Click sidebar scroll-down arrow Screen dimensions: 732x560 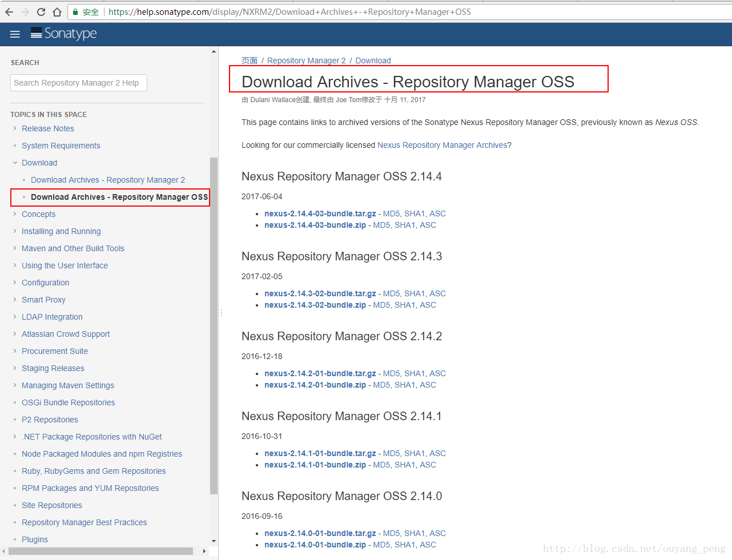pyautogui.click(x=214, y=541)
